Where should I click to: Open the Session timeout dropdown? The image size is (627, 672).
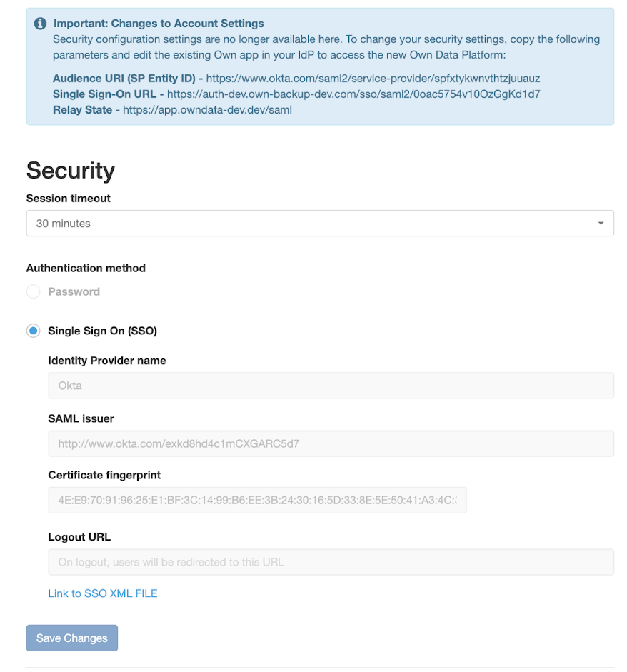tap(320, 223)
